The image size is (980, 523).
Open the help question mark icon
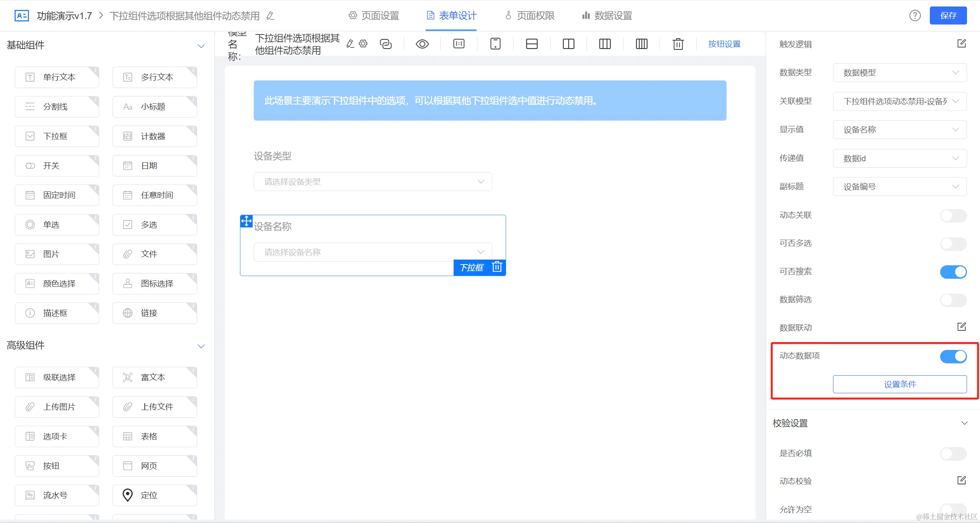coord(915,16)
